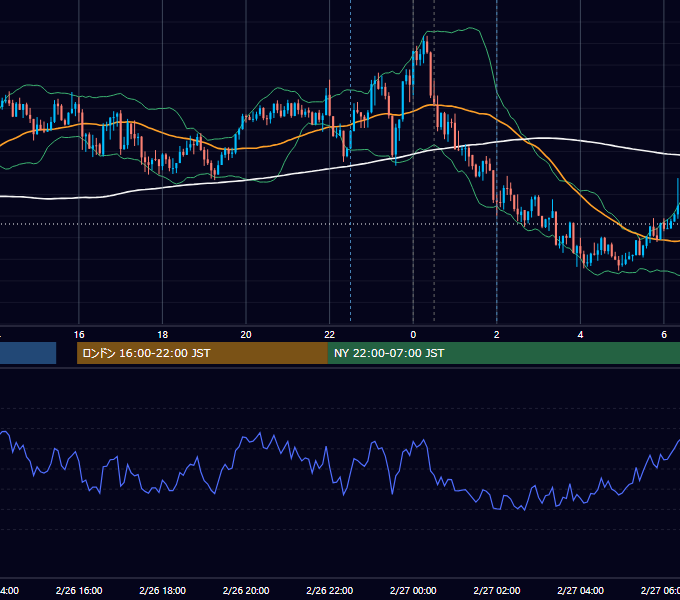Image resolution: width=680 pixels, height=600 pixels.
Task: Click the 2/26 22:00 date label
Action: tap(330, 590)
